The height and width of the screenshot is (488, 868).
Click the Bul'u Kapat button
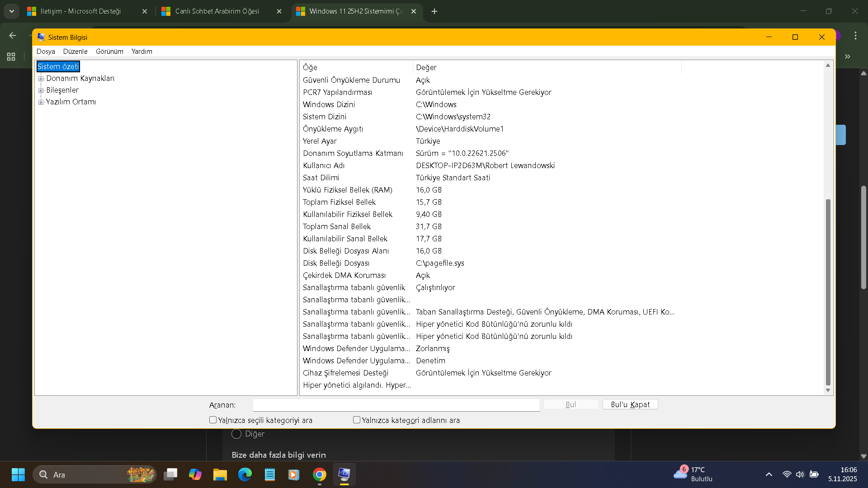[x=630, y=404]
